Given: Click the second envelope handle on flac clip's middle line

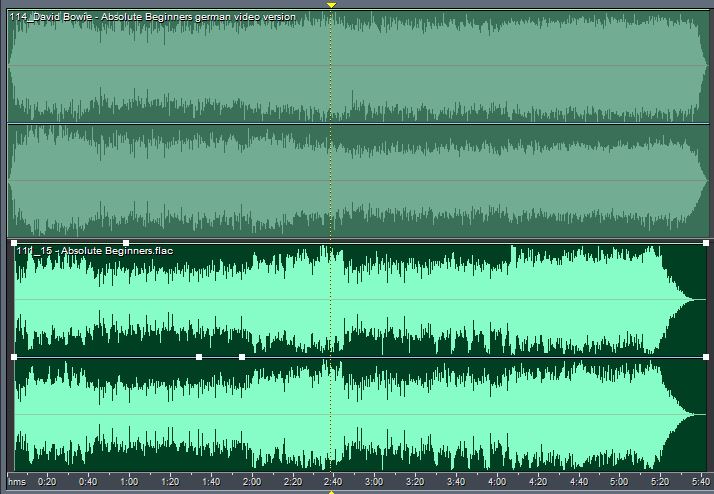Looking at the screenshot, I should click(199, 356).
